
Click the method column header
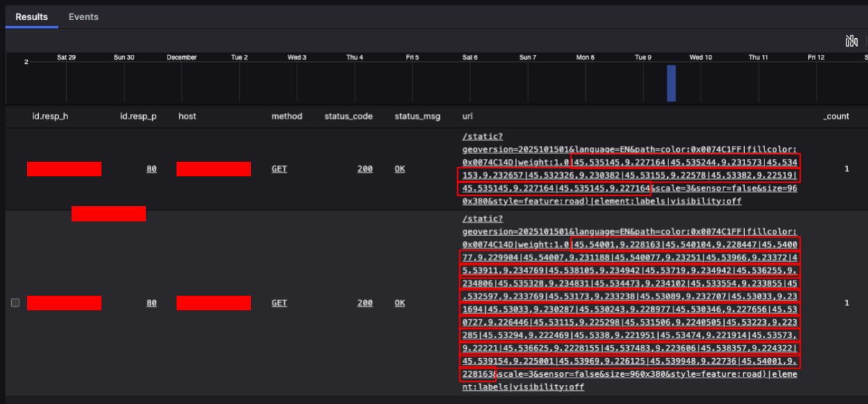click(x=287, y=117)
